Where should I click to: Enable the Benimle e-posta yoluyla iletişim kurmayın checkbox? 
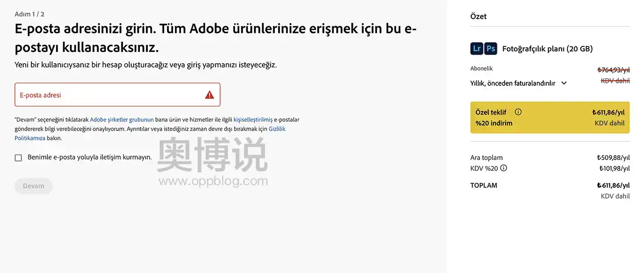pyautogui.click(x=19, y=158)
